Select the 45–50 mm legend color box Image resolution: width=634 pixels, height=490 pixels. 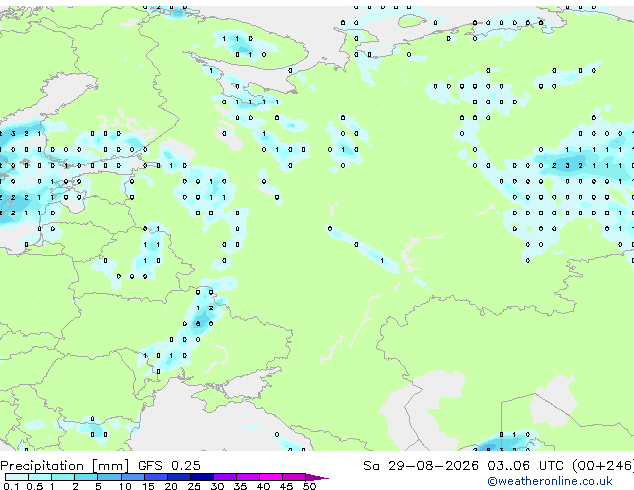294,477
